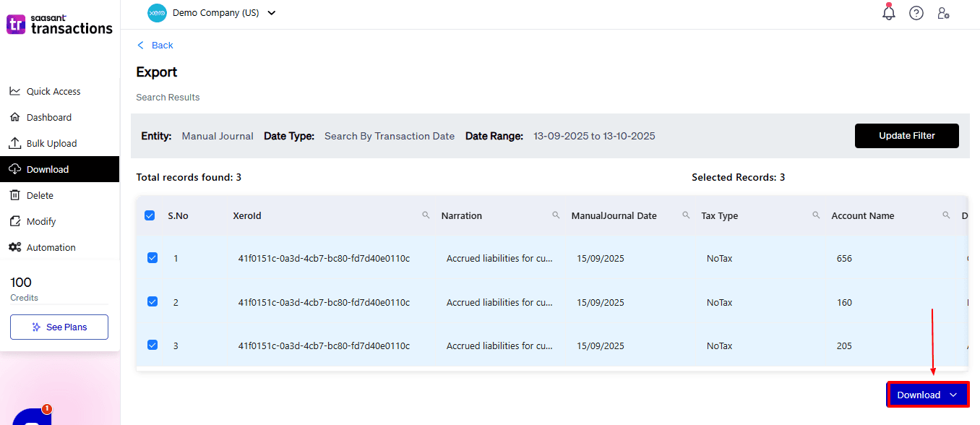Image resolution: width=980 pixels, height=425 pixels.
Task: Deselect the checkbox for row 2
Action: (152, 301)
